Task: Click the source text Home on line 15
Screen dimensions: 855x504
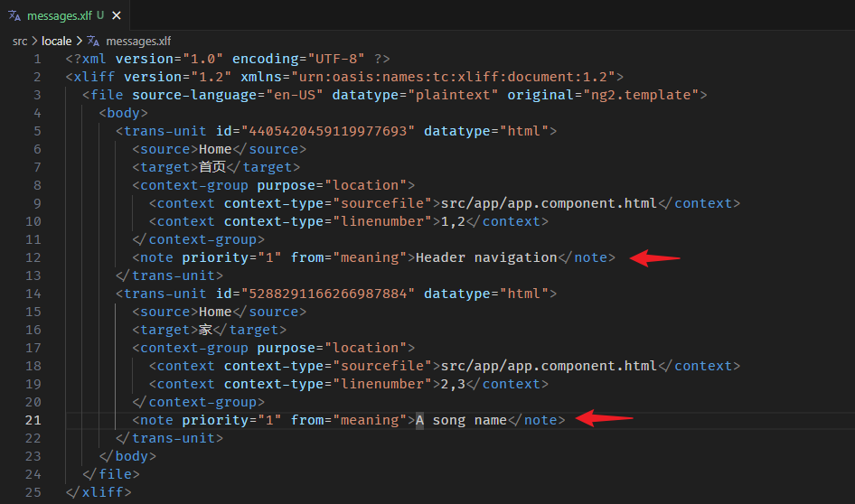Action: [x=215, y=312]
